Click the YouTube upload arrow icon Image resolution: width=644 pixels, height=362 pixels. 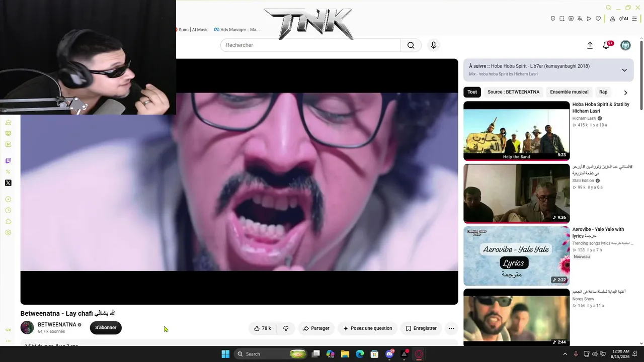590,45
